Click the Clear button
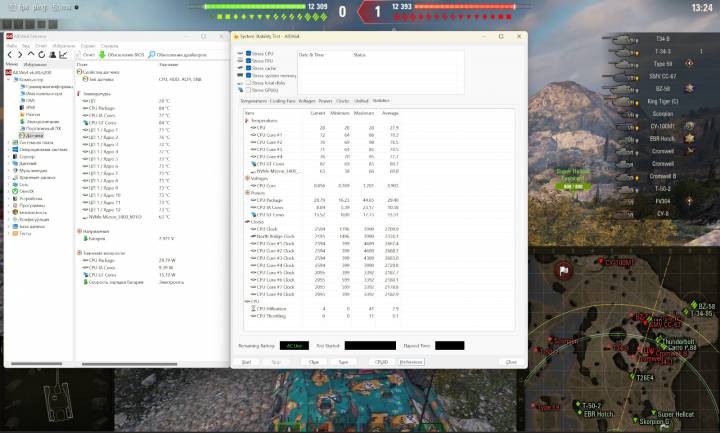 (314, 362)
